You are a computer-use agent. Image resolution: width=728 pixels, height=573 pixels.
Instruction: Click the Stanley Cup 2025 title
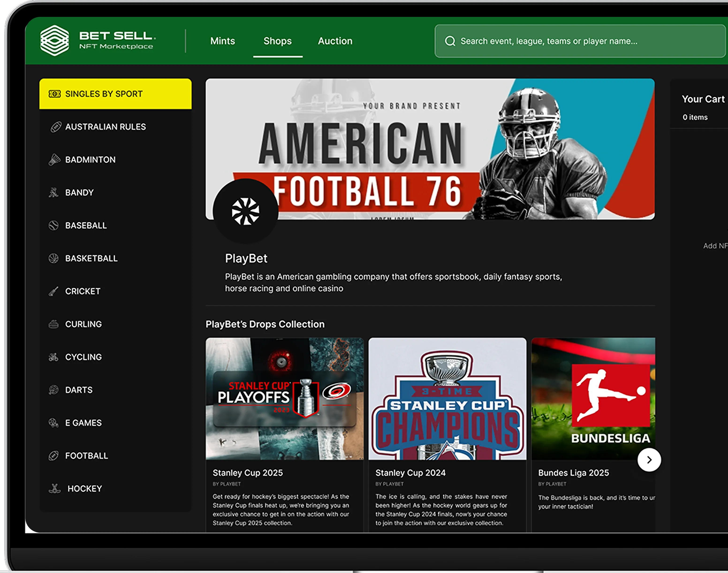pos(248,473)
